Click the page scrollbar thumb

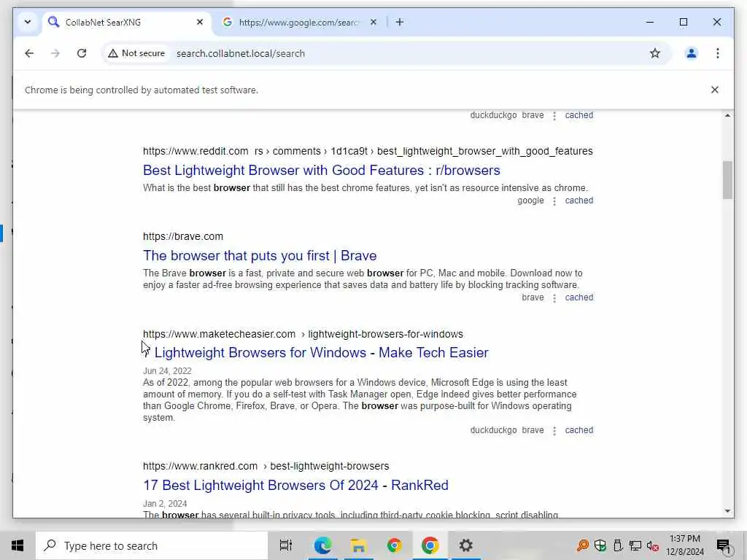tap(727, 180)
